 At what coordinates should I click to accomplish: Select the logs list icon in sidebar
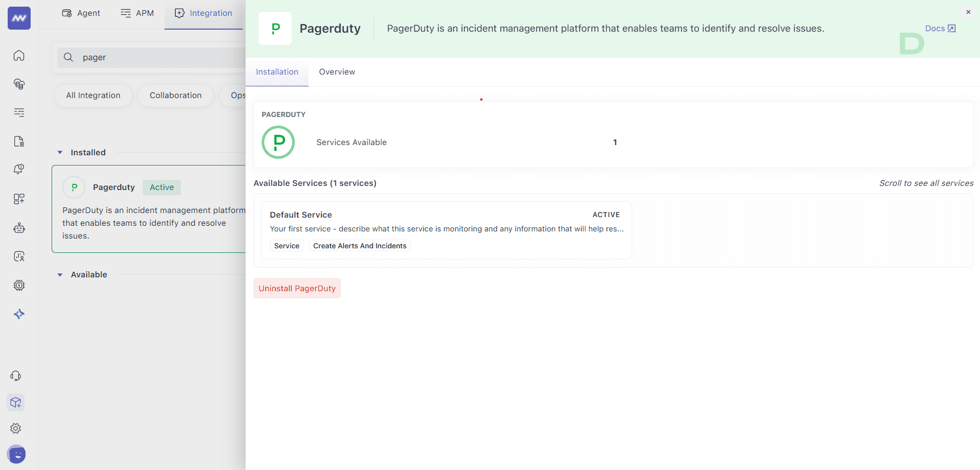[x=19, y=113]
